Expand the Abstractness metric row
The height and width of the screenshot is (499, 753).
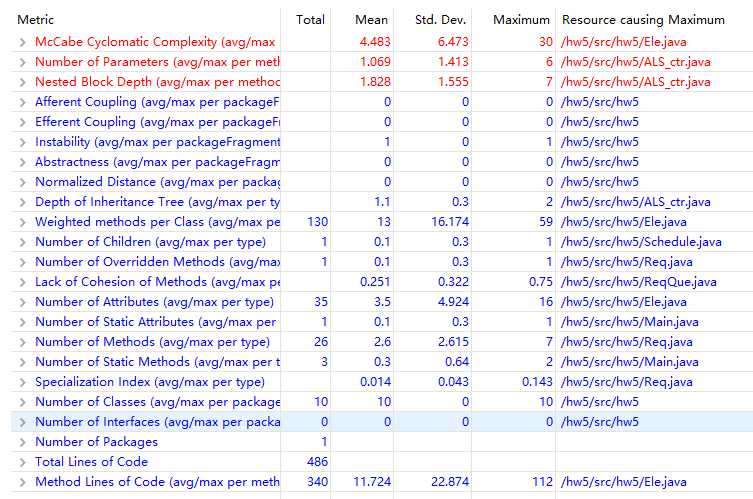click(x=23, y=162)
